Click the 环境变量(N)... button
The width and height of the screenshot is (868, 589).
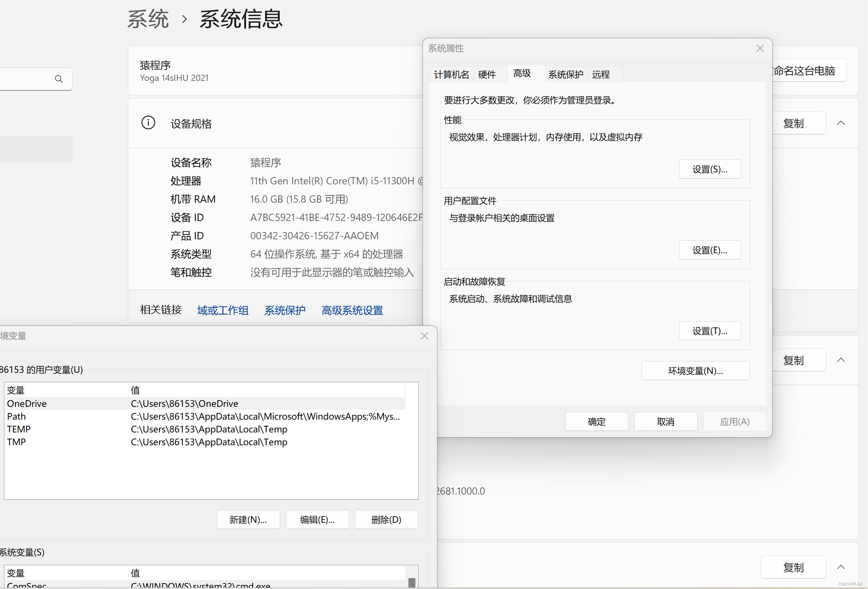(x=695, y=370)
